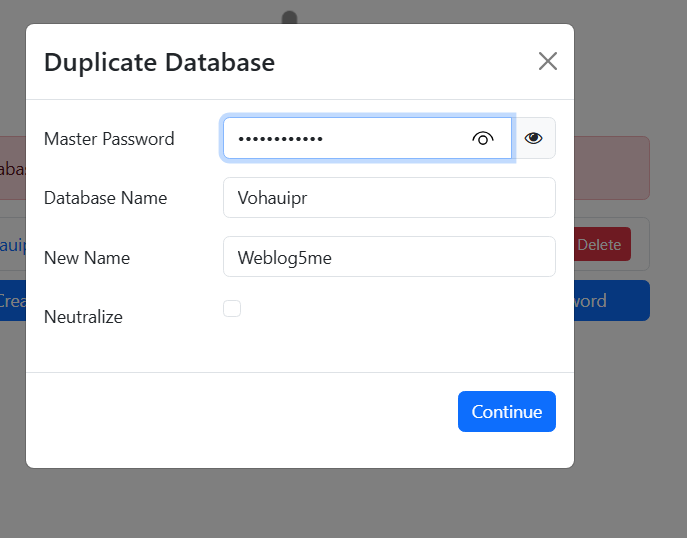
Task: Toggle password visibility with solid eye button
Action: click(534, 139)
